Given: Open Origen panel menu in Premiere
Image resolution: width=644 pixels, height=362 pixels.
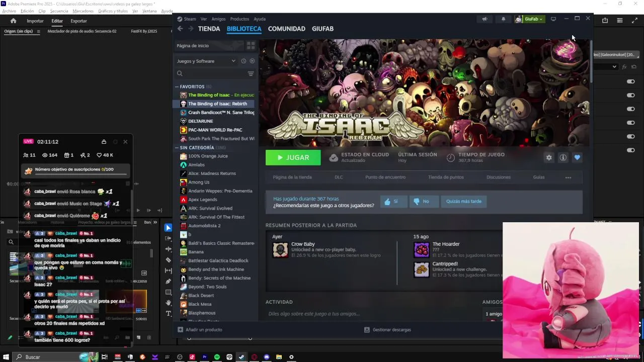Looking at the screenshot, I should click(x=38, y=31).
